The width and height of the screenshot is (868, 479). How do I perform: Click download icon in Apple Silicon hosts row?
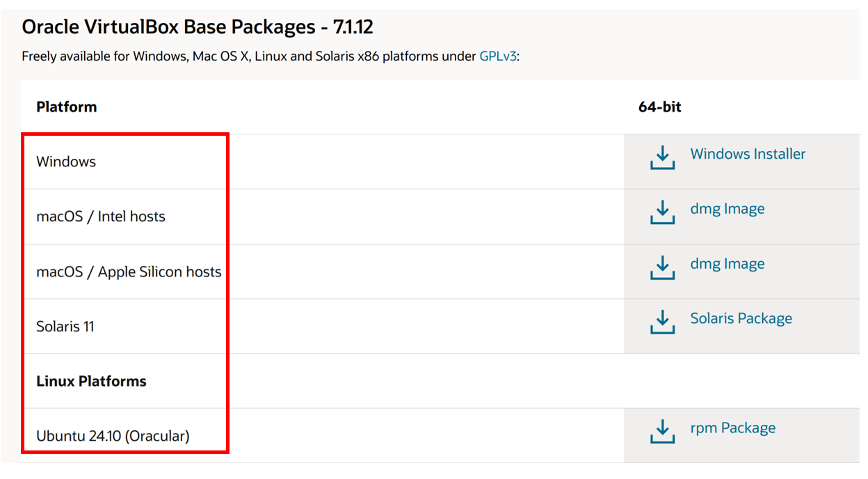point(662,267)
